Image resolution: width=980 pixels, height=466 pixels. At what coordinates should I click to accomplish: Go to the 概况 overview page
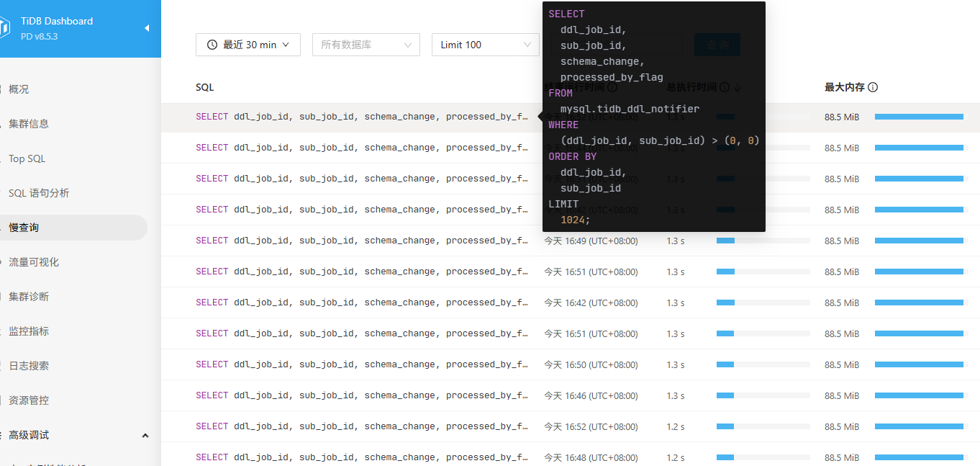tap(19, 89)
